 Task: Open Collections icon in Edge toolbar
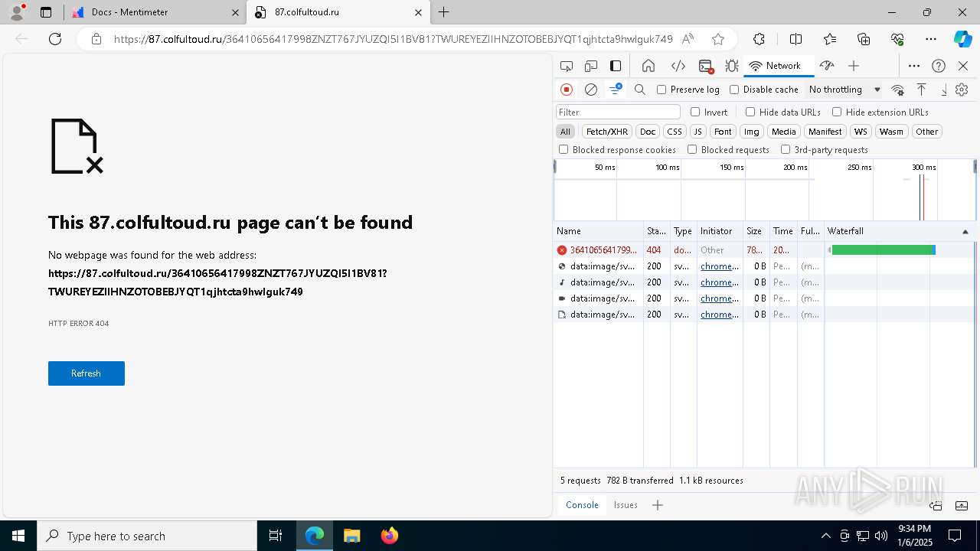tap(864, 39)
